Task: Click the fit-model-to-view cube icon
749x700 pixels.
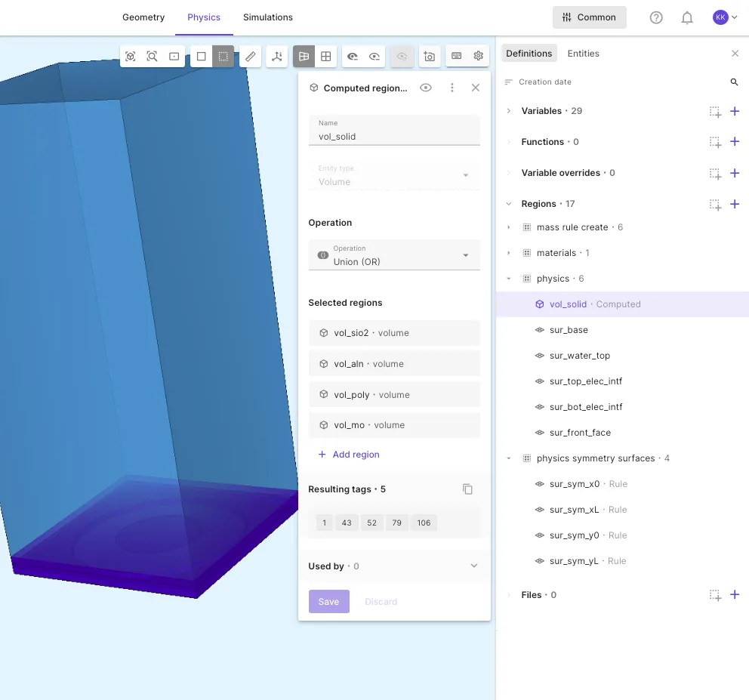Action: 131,57
